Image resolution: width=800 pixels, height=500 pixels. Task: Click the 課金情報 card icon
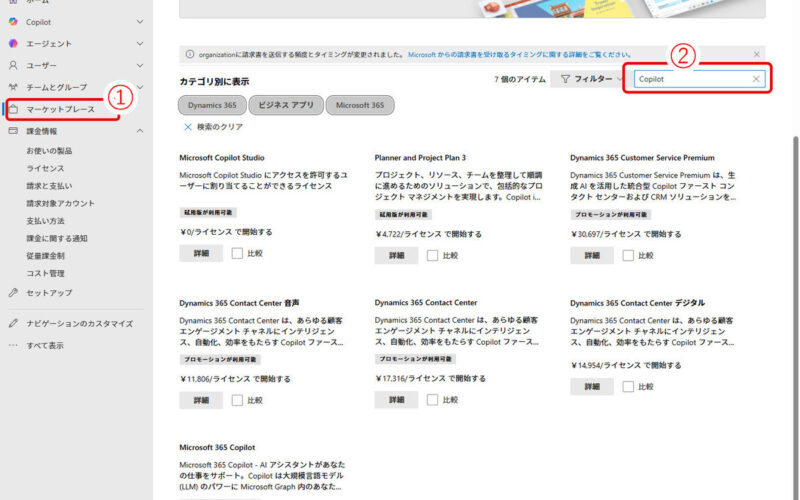click(x=13, y=131)
